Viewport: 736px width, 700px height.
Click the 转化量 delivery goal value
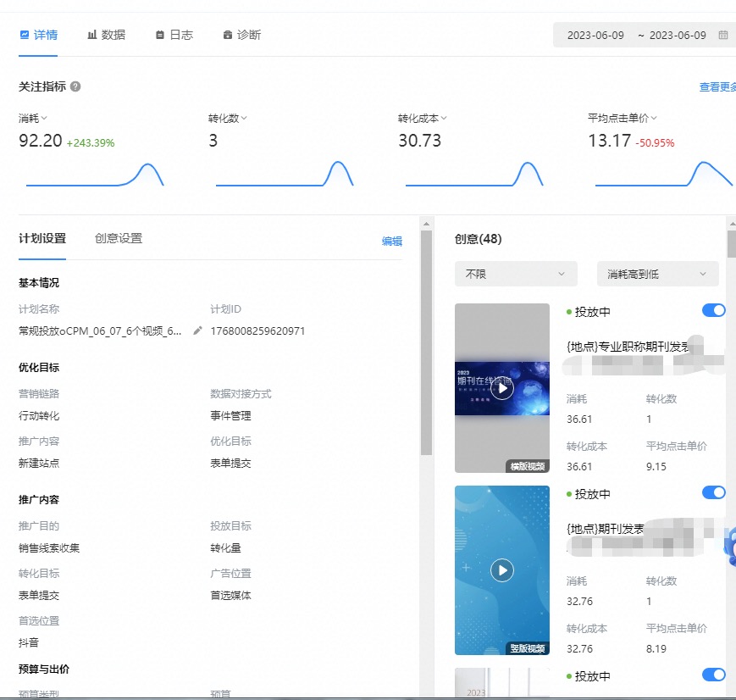226,547
